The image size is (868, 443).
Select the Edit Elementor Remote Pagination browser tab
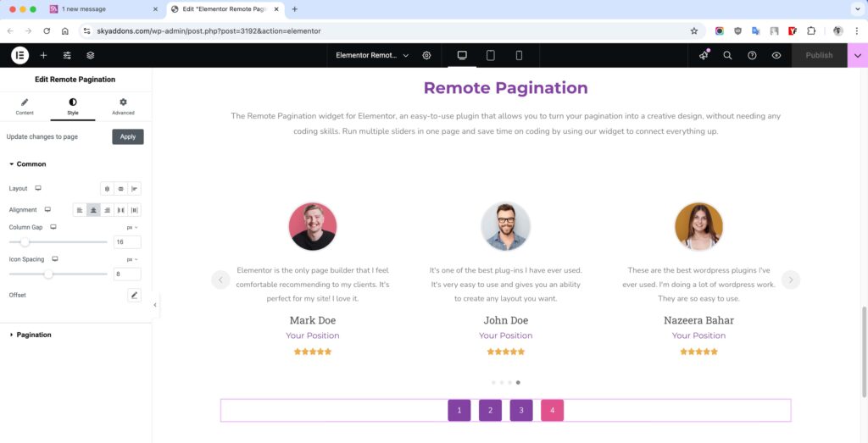[225, 8]
